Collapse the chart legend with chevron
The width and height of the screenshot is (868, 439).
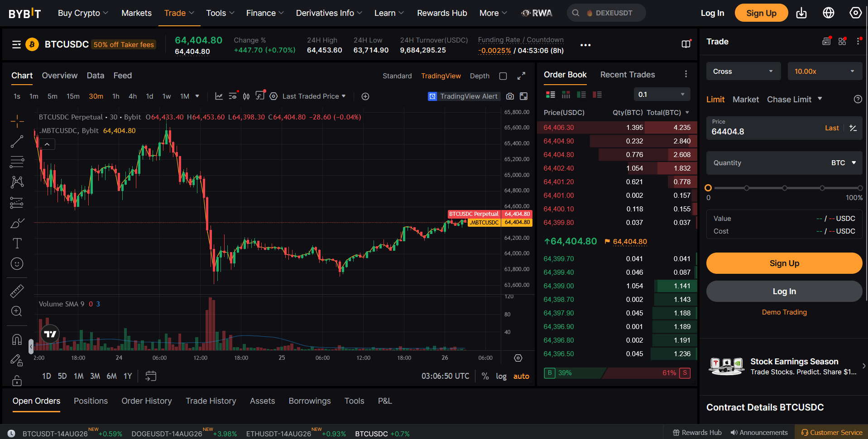coord(47,144)
